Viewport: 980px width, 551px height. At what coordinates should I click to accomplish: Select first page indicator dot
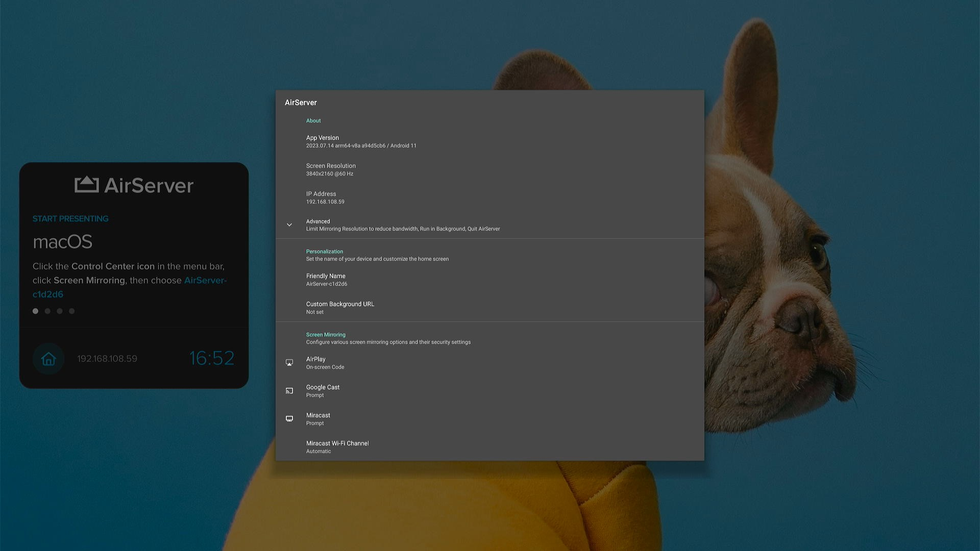35,311
